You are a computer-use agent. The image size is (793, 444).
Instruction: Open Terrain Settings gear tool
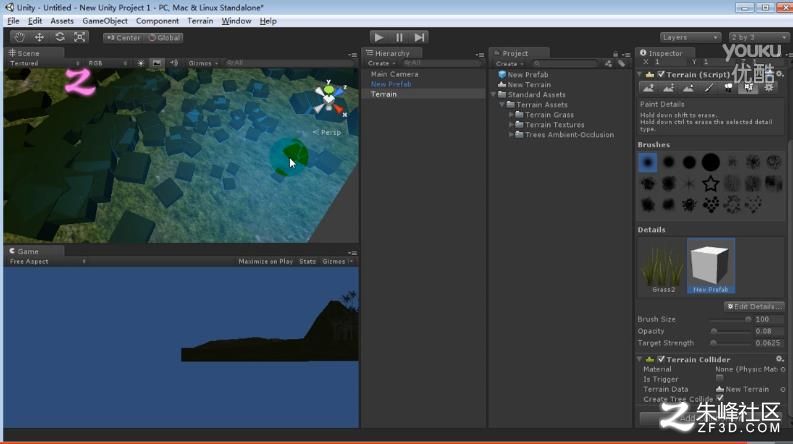coord(769,88)
